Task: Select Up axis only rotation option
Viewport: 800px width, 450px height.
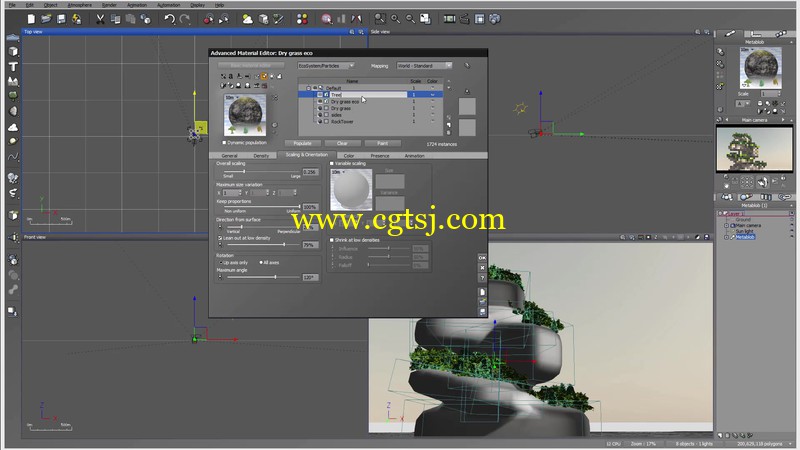Action: pyautogui.click(x=220, y=262)
